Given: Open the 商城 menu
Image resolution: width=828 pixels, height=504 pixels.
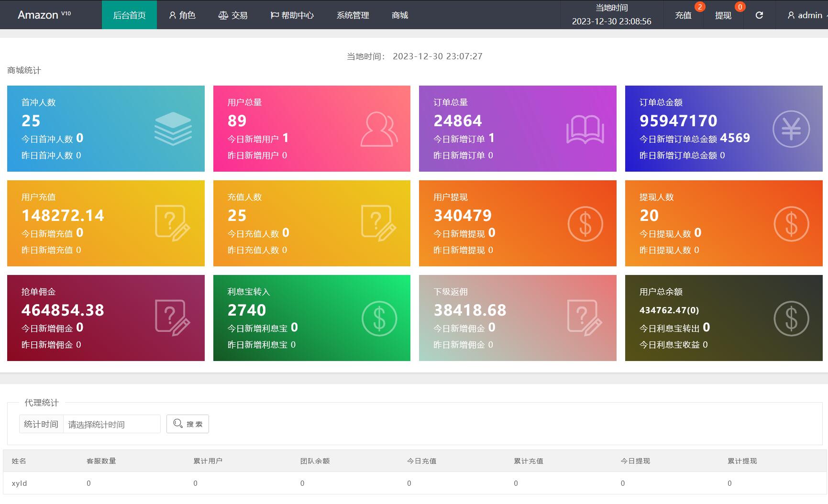Looking at the screenshot, I should tap(400, 15).
